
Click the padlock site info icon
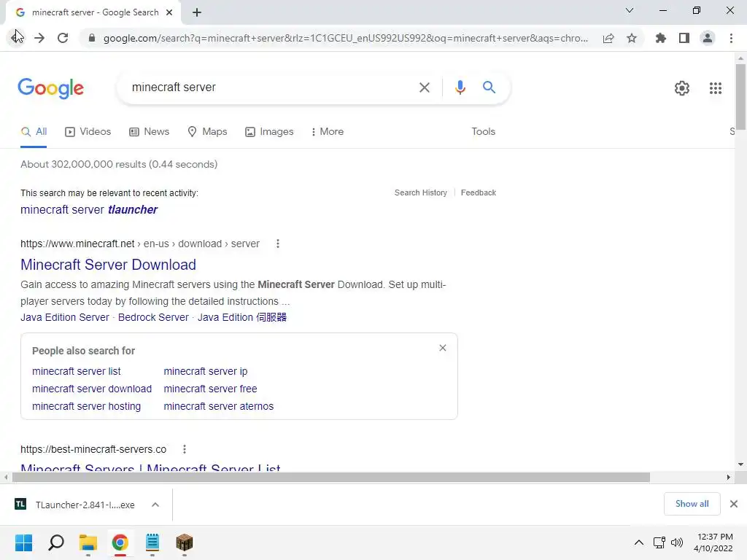92,38
